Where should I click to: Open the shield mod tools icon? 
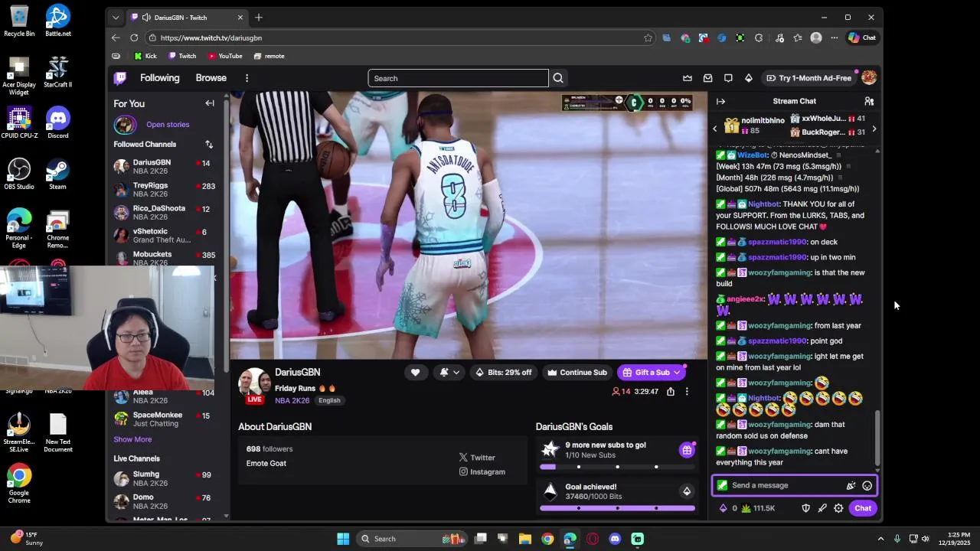(805, 508)
